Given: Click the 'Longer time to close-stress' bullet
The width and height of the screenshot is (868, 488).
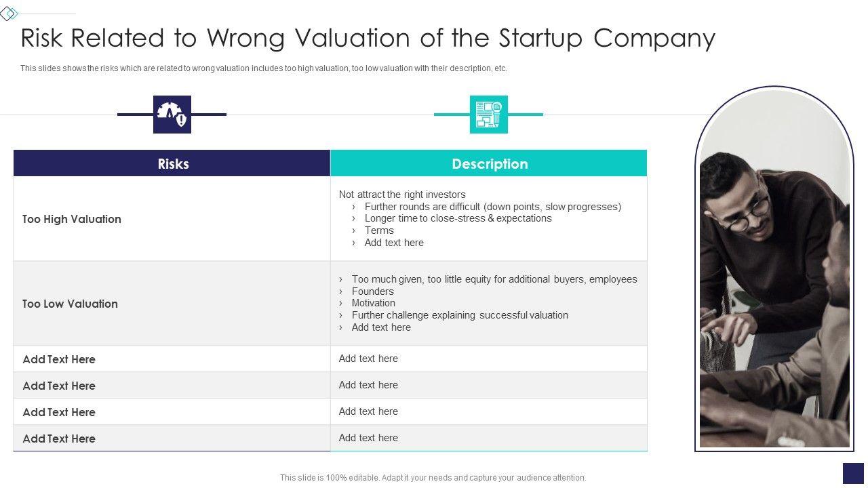Looking at the screenshot, I should tap(458, 218).
